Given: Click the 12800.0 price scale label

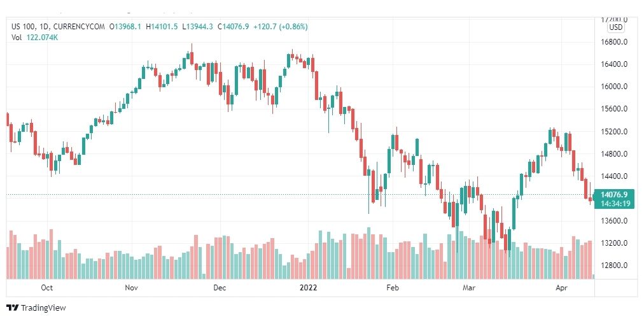Looking at the screenshot, I should tap(613, 266).
